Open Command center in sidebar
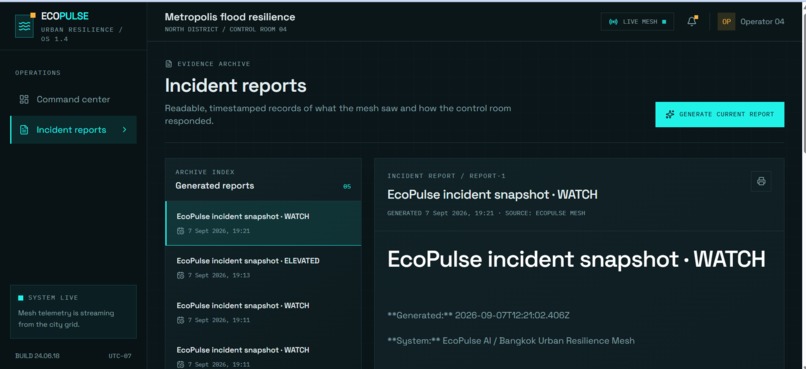 pyautogui.click(x=73, y=100)
